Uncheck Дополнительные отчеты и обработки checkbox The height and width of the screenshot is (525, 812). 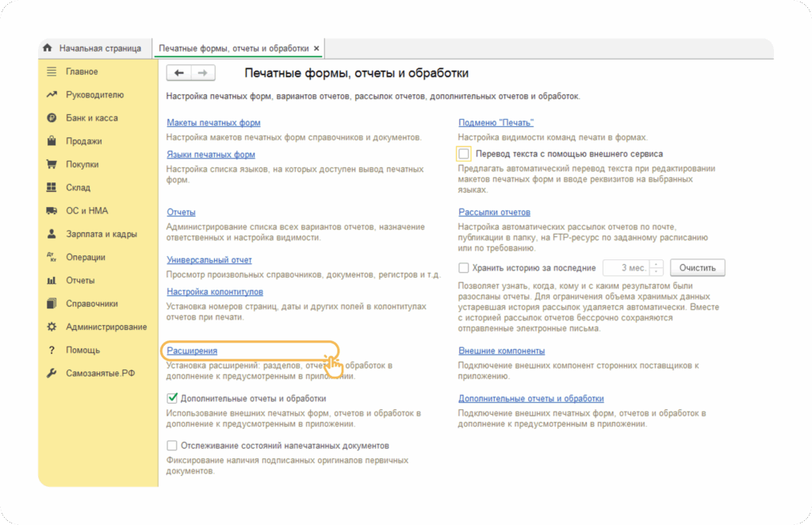[172, 398]
